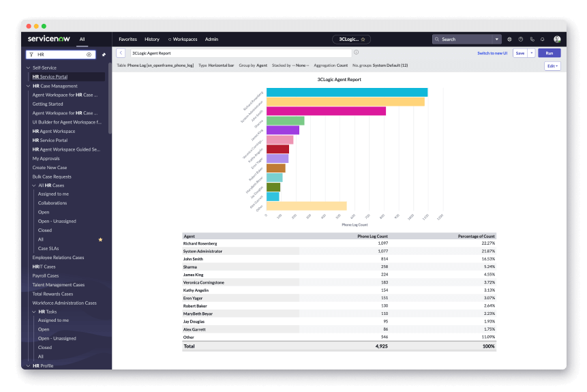Click Switch to new UI link
The height and width of the screenshot is (392, 587).
(492, 53)
